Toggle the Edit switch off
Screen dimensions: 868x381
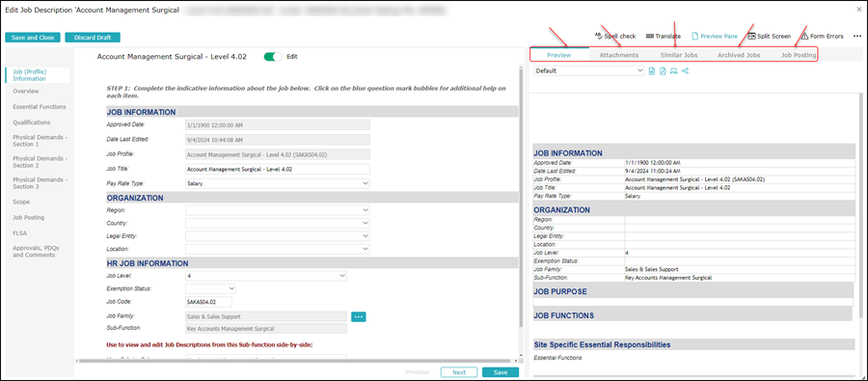click(273, 57)
